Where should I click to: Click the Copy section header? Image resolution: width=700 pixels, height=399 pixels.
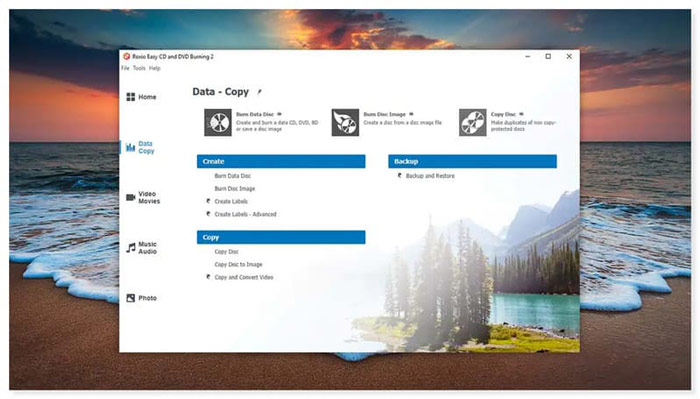click(281, 237)
